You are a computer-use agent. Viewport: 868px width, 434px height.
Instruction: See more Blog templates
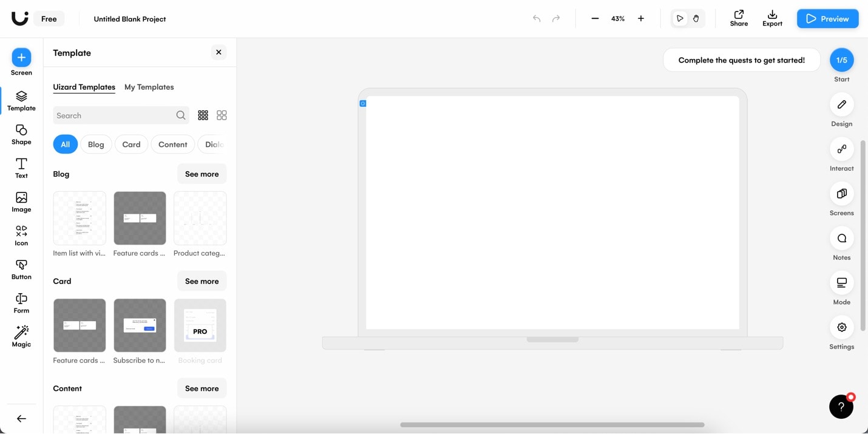pos(202,174)
